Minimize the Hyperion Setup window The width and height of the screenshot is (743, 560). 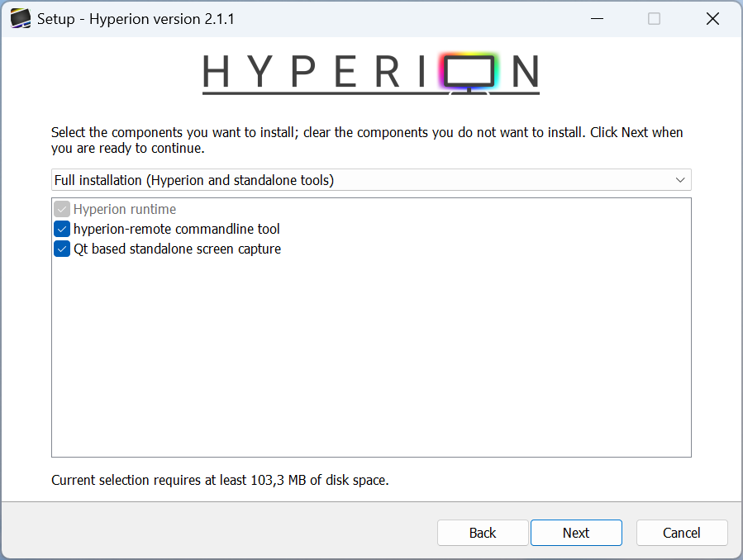pyautogui.click(x=594, y=18)
